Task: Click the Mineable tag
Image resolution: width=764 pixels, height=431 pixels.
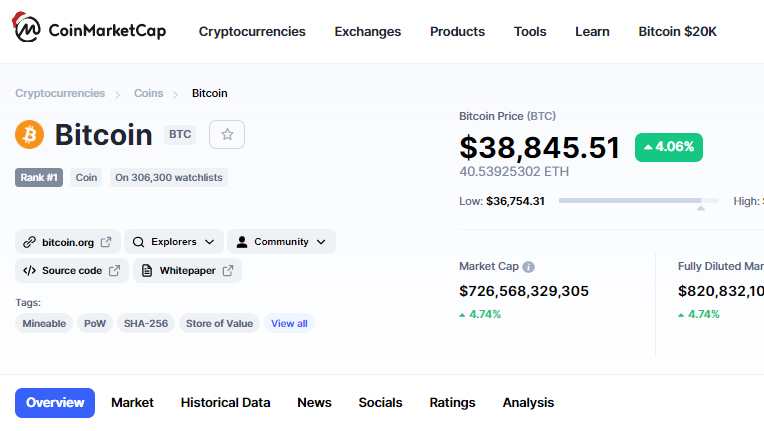Action: (x=44, y=323)
